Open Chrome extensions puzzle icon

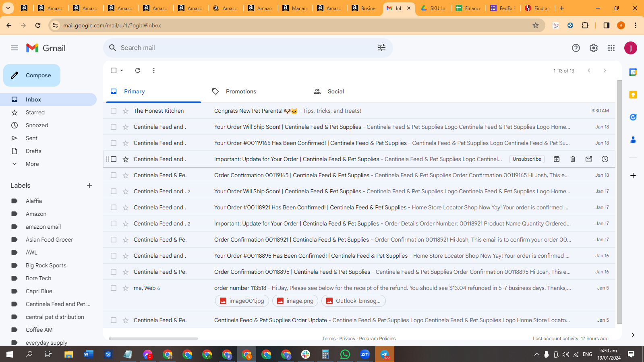[585, 25]
